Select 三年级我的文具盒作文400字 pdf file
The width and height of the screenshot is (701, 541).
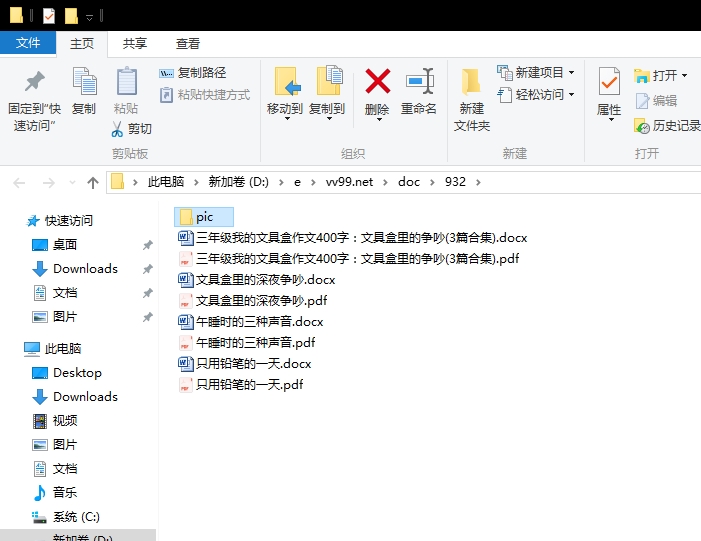click(x=349, y=258)
